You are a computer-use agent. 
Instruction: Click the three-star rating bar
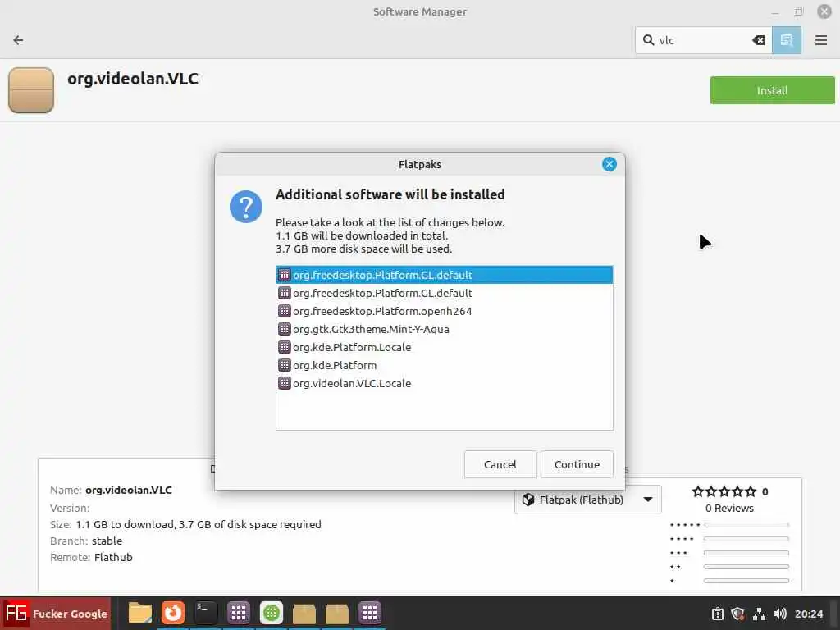pos(746,553)
